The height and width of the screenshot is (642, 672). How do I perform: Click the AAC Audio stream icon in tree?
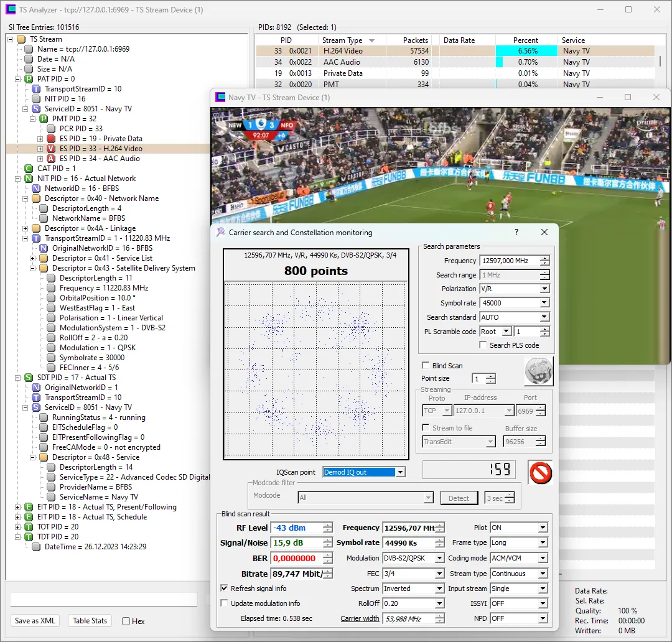coord(51,159)
